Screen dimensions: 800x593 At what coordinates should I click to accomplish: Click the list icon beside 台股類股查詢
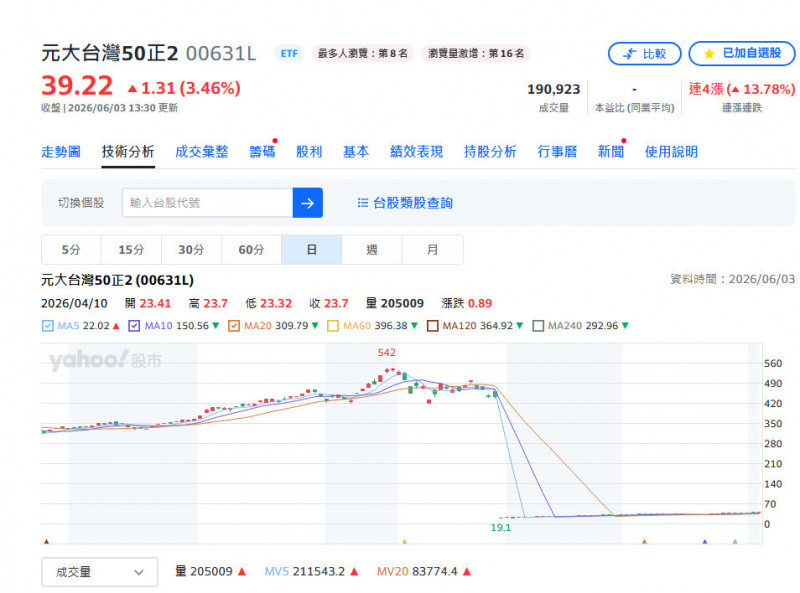tap(362, 203)
